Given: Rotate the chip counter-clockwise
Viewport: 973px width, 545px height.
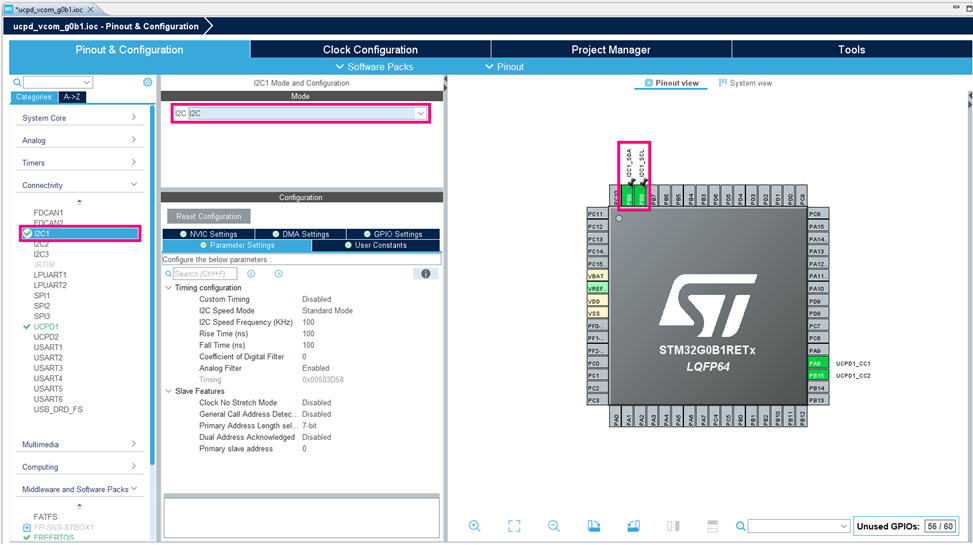Looking at the screenshot, I should (634, 526).
